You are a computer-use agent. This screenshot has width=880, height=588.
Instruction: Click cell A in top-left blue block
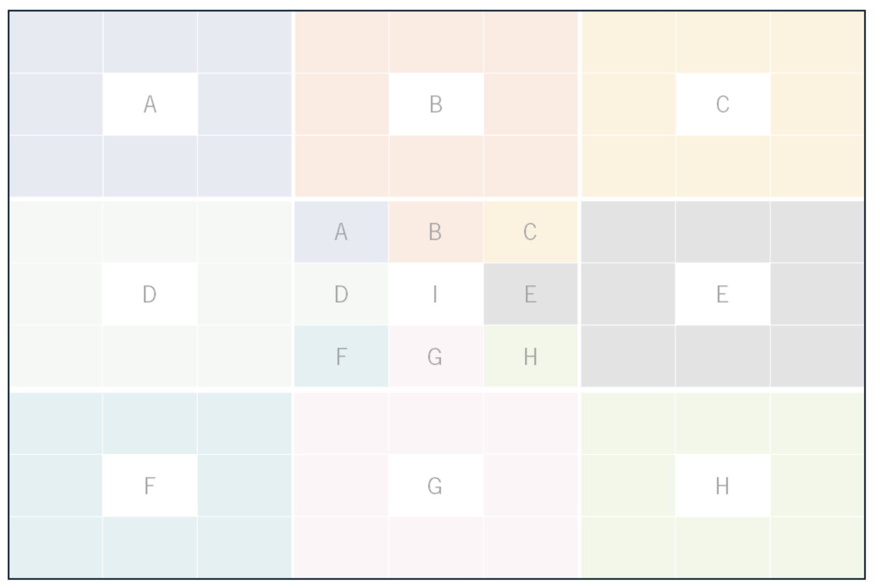[150, 104]
